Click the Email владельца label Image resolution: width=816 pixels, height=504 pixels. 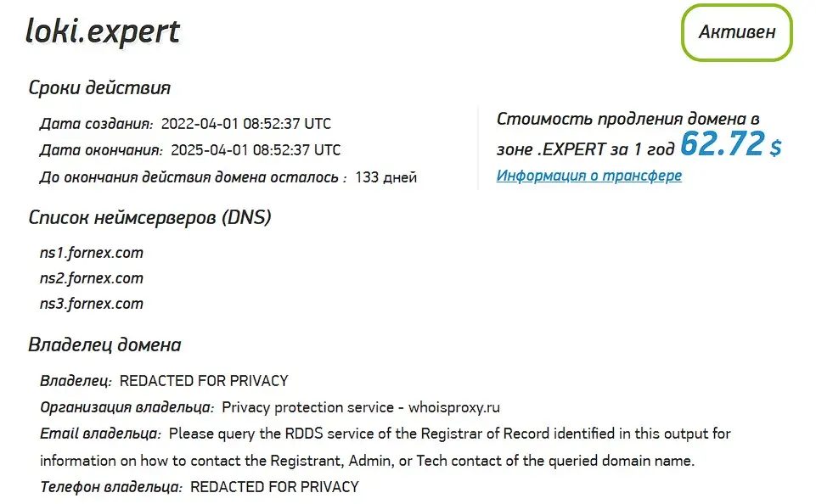pos(100,434)
